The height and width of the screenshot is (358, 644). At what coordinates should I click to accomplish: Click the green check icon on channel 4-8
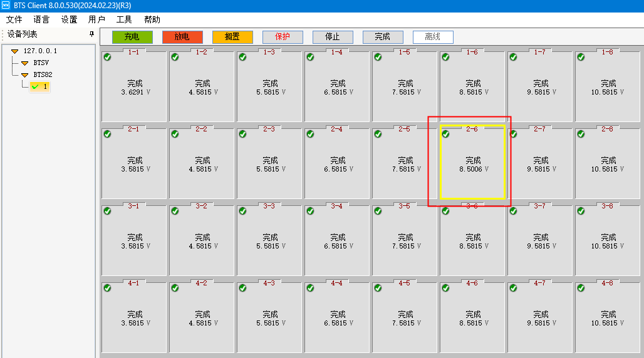(581, 288)
